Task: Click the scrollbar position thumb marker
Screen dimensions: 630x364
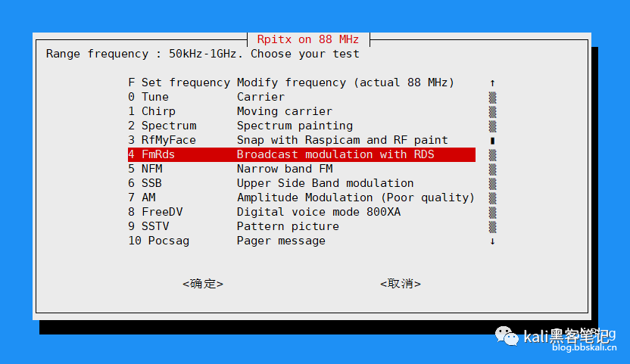Action: point(492,141)
